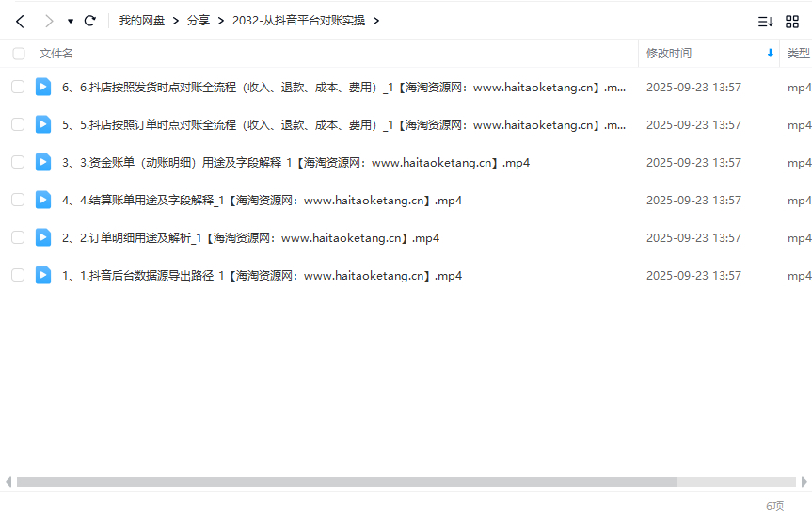The image size is (812, 516).
Task: Go to 我的网盘 in breadcrumb
Action: (141, 21)
